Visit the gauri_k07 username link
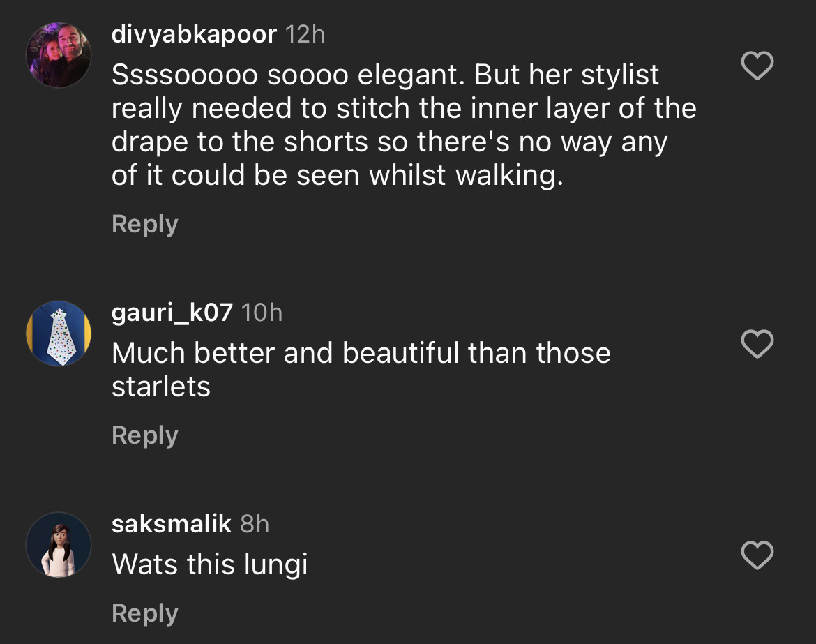Viewport: 816px width, 644px height. [x=172, y=313]
